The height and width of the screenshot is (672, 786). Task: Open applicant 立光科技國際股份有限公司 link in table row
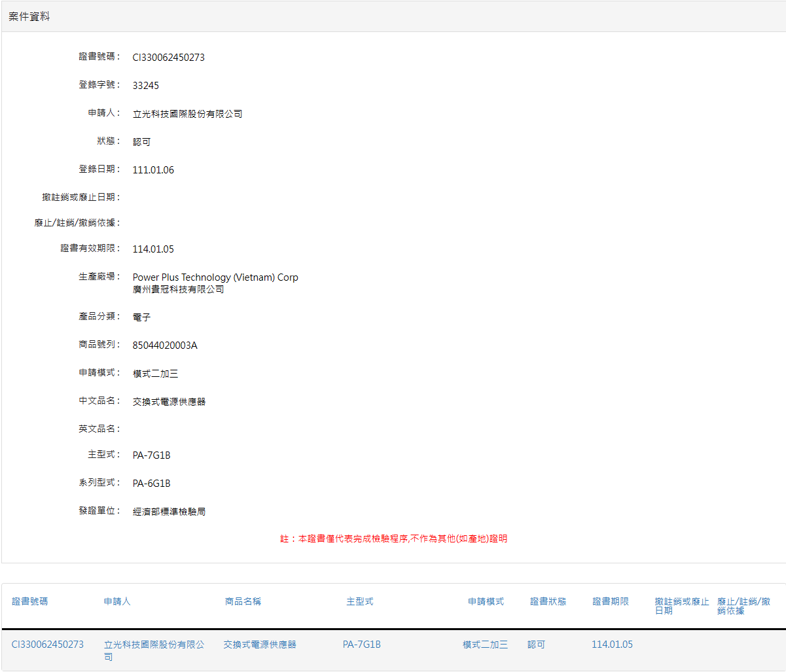[154, 645]
